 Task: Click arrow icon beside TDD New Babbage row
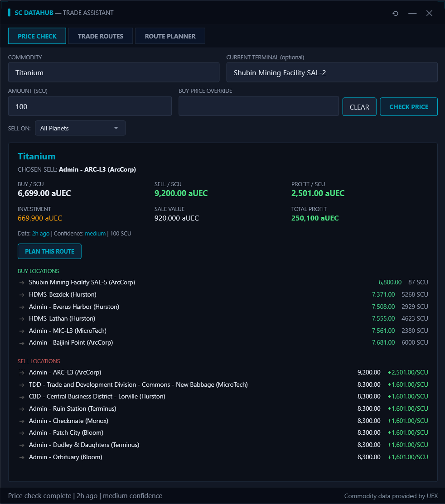point(22,385)
